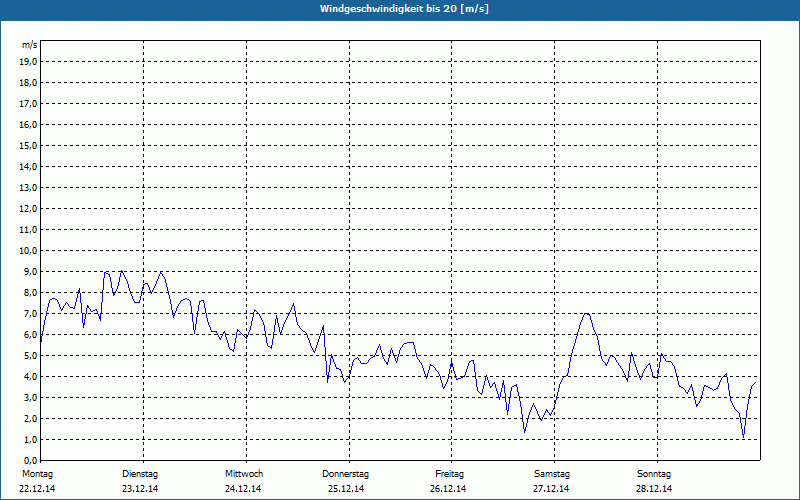Image resolution: width=800 pixels, height=500 pixels.
Task: Click the '3,0' y-axis label
Action: pyautogui.click(x=30, y=397)
